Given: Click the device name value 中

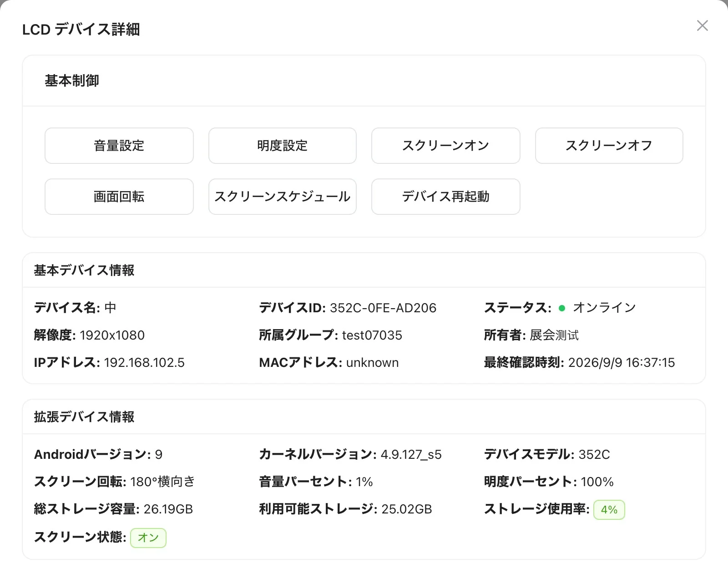Looking at the screenshot, I should tap(111, 308).
